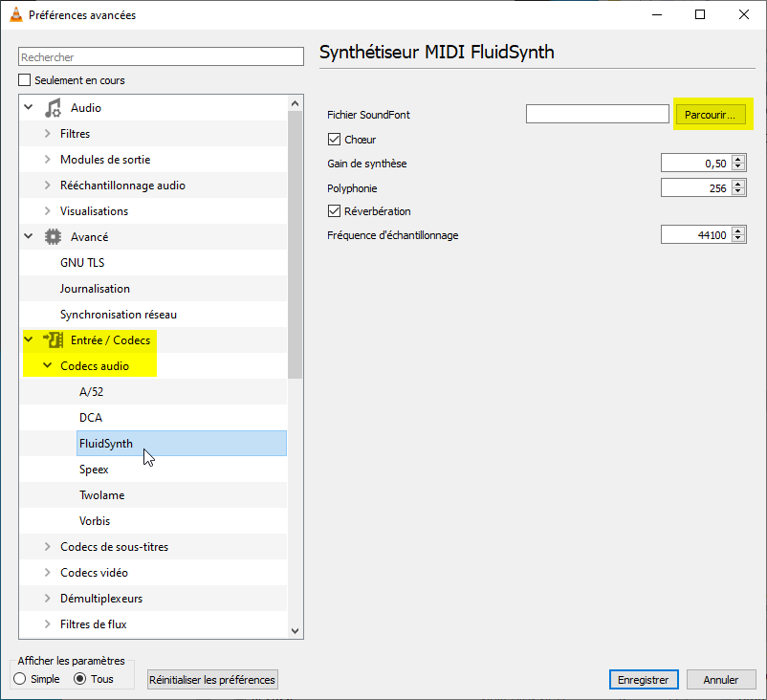This screenshot has width=767, height=700.
Task: Click Réinitialiser les préférences
Action: 212,680
